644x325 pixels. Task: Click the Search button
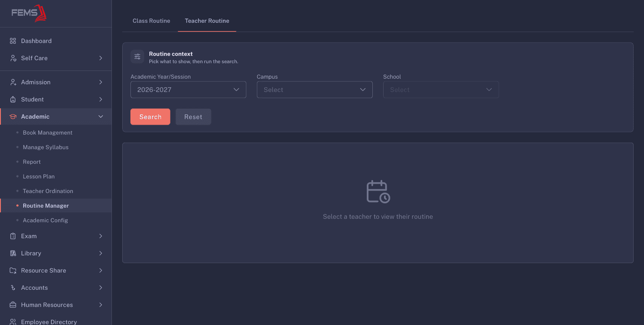(150, 117)
